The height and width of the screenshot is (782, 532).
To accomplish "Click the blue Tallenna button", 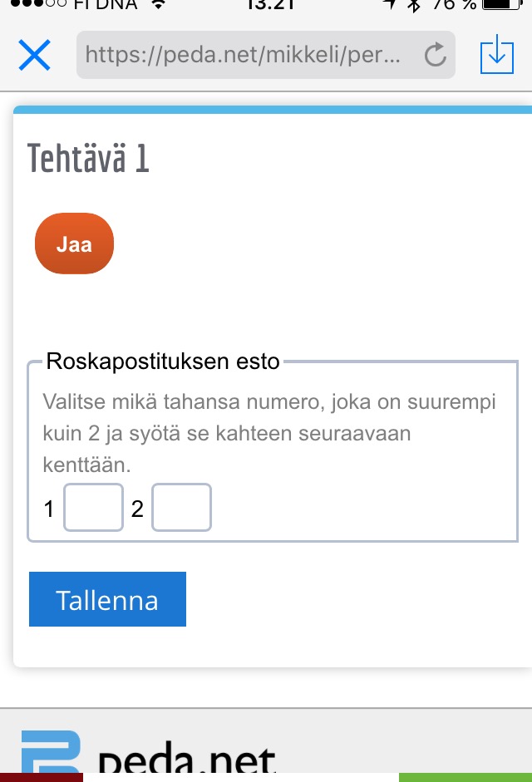I will [x=107, y=599].
